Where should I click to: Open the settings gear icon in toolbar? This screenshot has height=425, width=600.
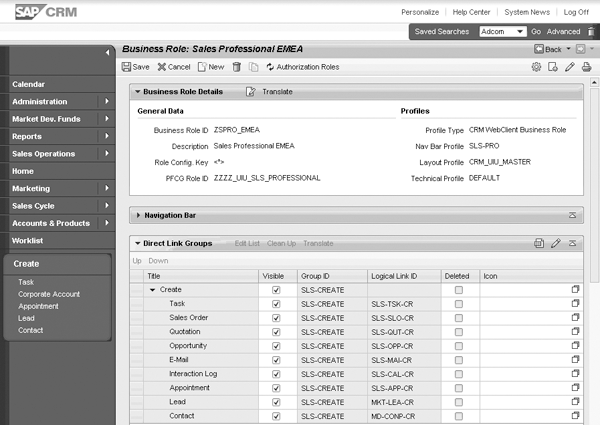click(x=537, y=67)
